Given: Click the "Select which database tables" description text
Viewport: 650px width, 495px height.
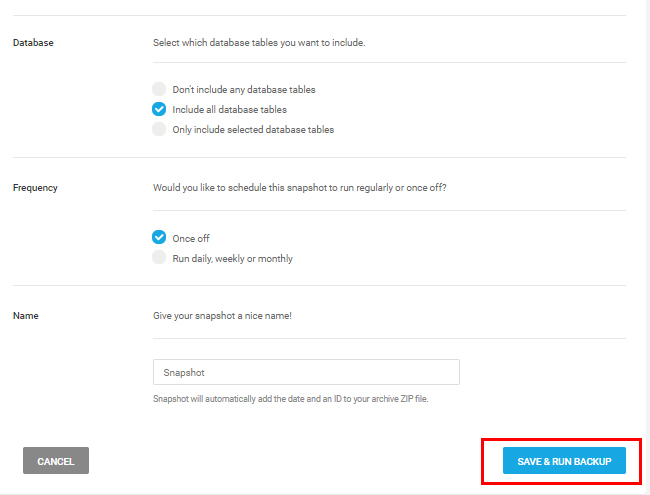Looking at the screenshot, I should [259, 43].
